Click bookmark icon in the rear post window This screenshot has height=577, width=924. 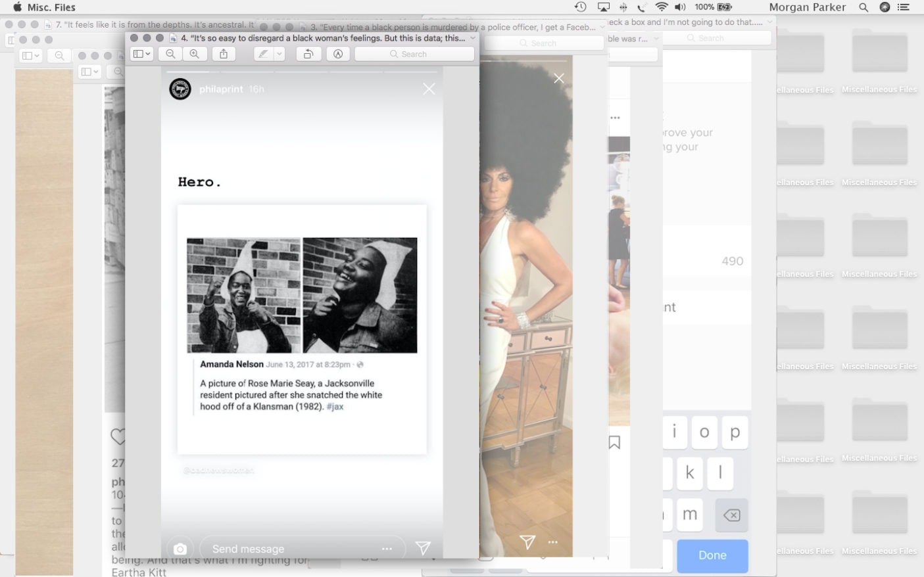coord(614,442)
